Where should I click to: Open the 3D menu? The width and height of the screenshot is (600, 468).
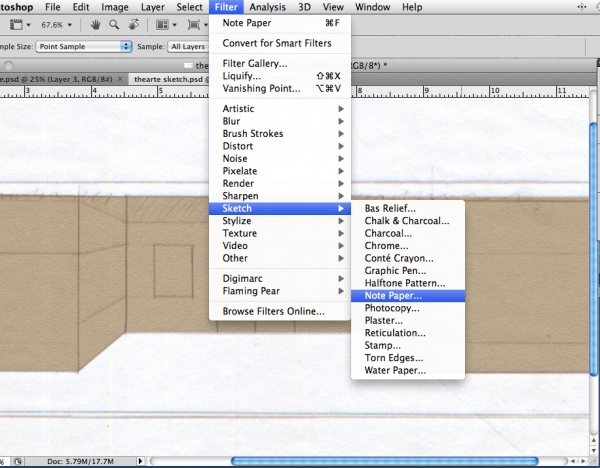pos(304,7)
